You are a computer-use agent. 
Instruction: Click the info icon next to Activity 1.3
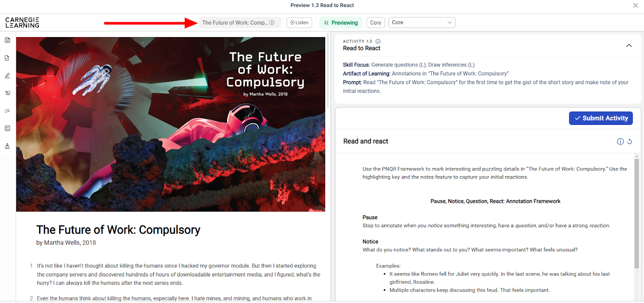[378, 41]
